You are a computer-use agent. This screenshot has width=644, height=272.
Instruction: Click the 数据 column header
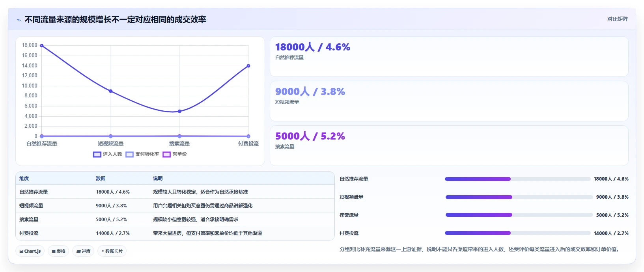(x=101, y=179)
